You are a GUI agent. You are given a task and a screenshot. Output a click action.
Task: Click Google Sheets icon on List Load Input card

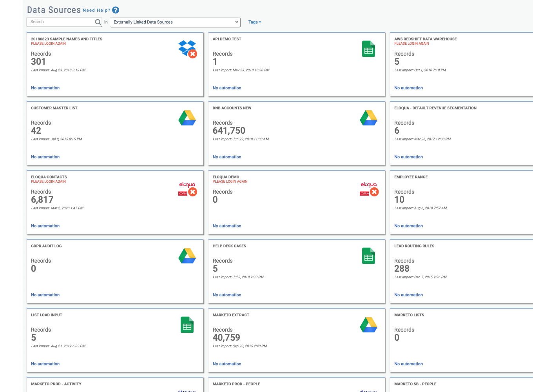pyautogui.click(x=187, y=325)
